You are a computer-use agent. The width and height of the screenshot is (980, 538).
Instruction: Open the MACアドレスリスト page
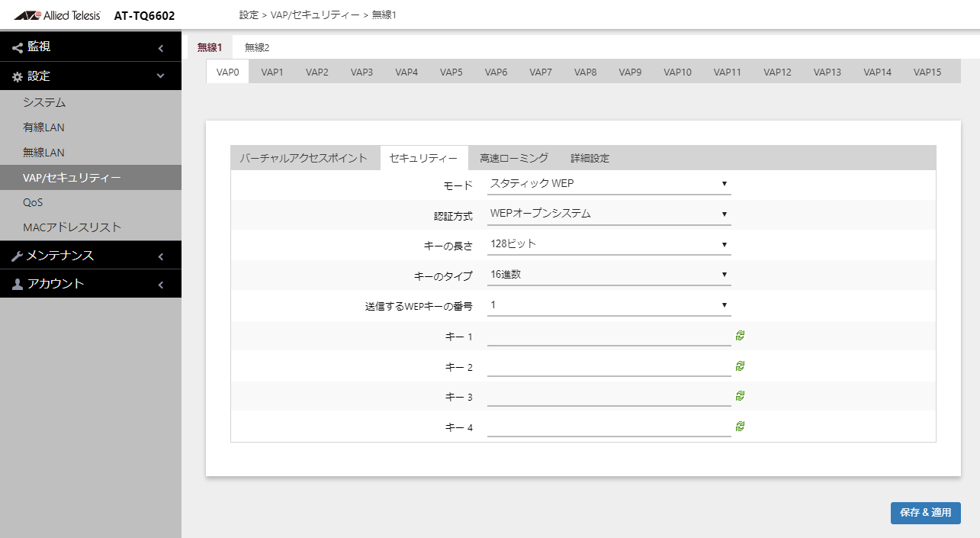[x=91, y=227]
